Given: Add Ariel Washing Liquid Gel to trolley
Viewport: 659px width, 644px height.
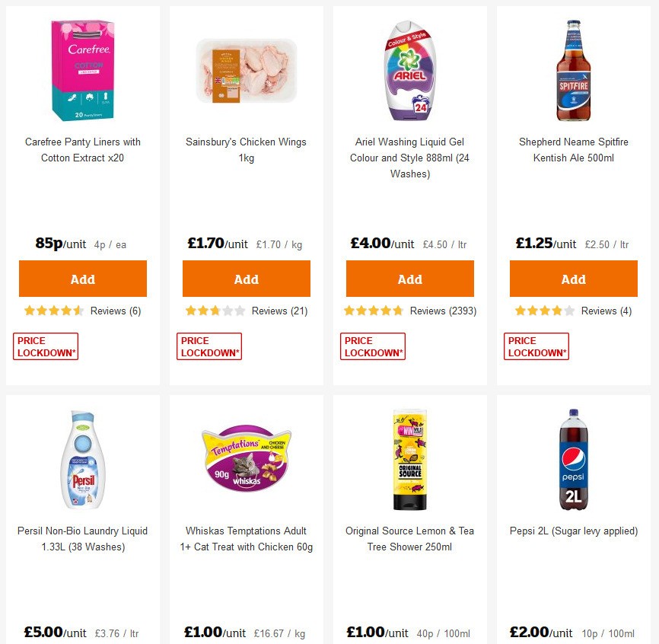Looking at the screenshot, I should (x=409, y=278).
